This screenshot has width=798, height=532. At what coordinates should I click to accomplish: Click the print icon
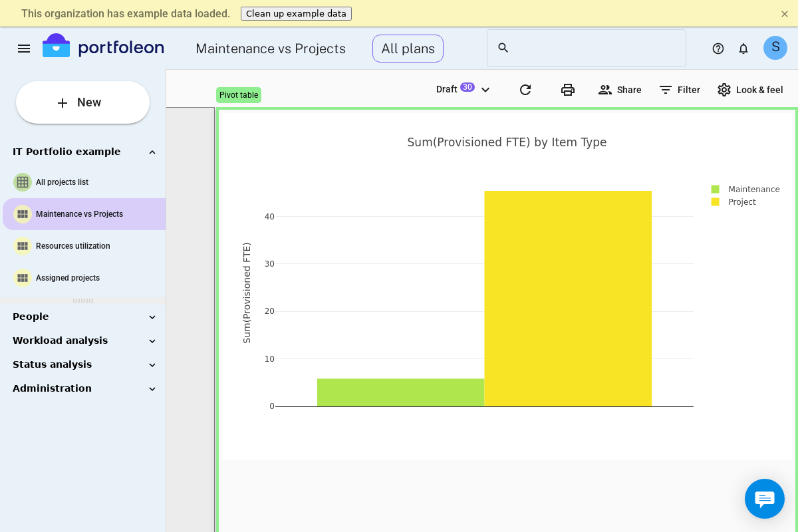(x=568, y=90)
